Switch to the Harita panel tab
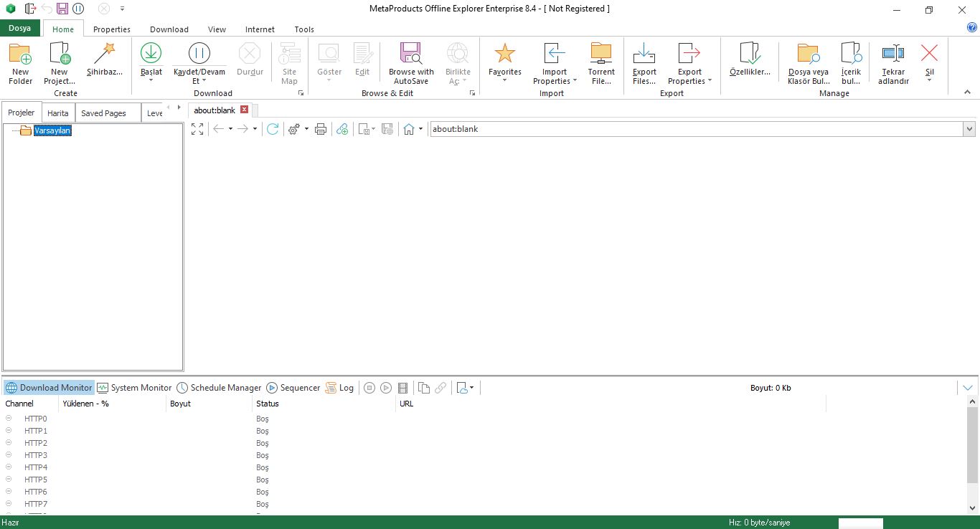The width and height of the screenshot is (980, 529). pos(58,113)
